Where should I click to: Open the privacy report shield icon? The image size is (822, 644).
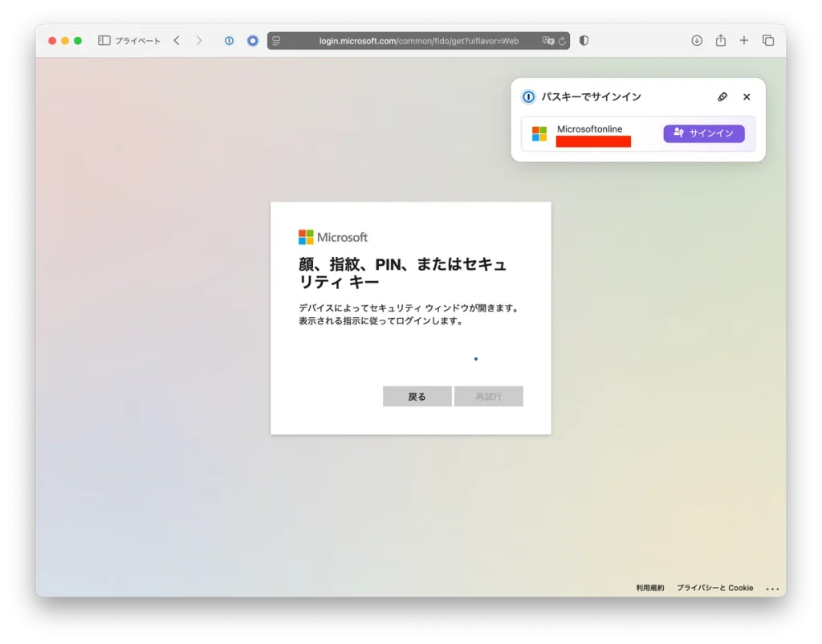584,40
